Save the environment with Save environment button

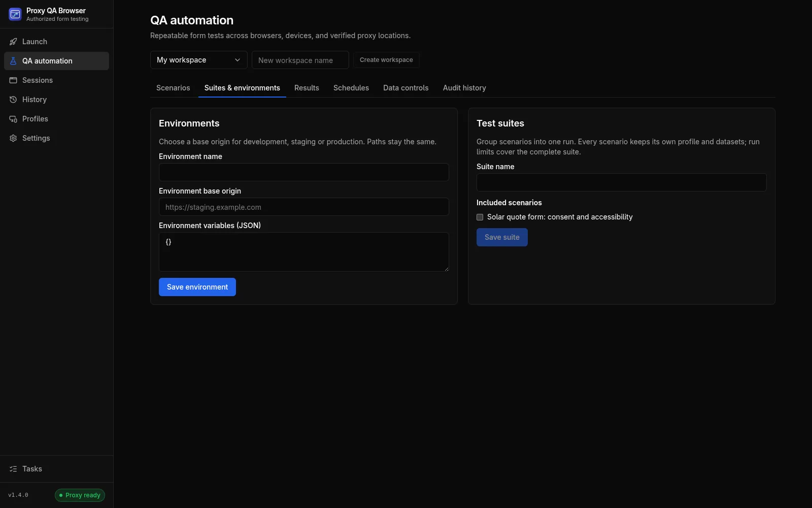coord(197,287)
